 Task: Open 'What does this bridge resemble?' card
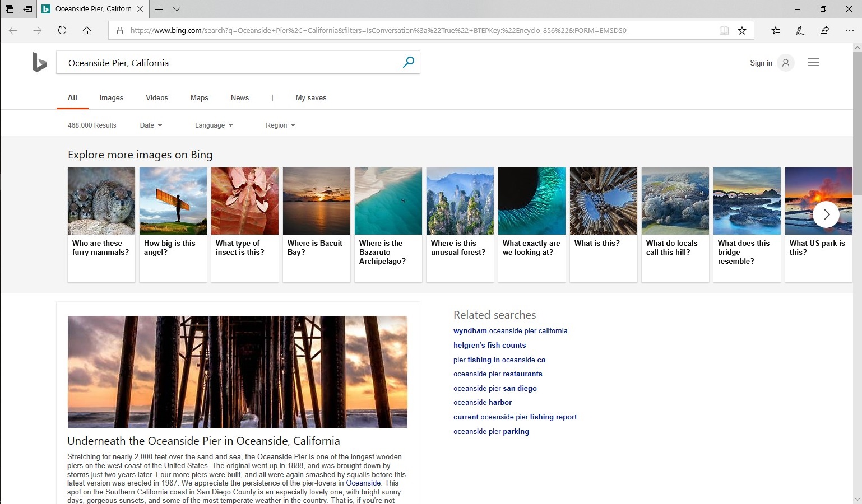tap(747, 225)
